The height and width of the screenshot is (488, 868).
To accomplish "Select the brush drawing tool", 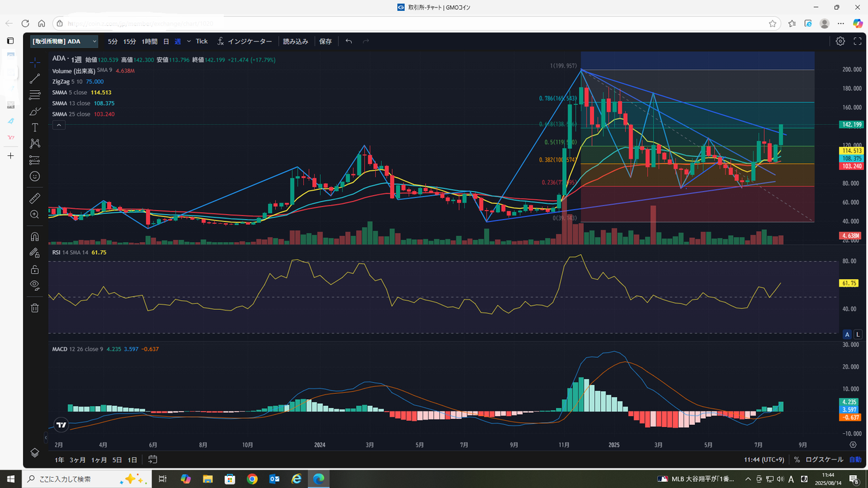I will [x=35, y=111].
